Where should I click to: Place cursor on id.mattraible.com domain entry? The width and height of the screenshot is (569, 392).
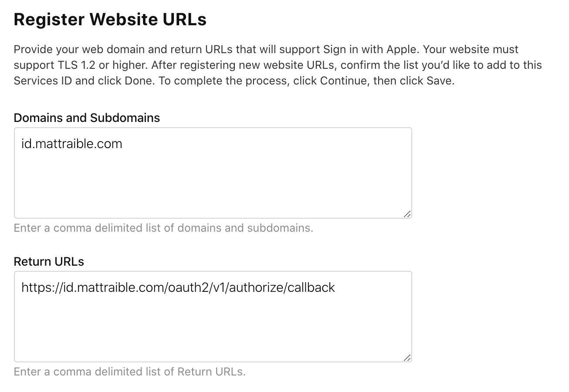tap(71, 144)
